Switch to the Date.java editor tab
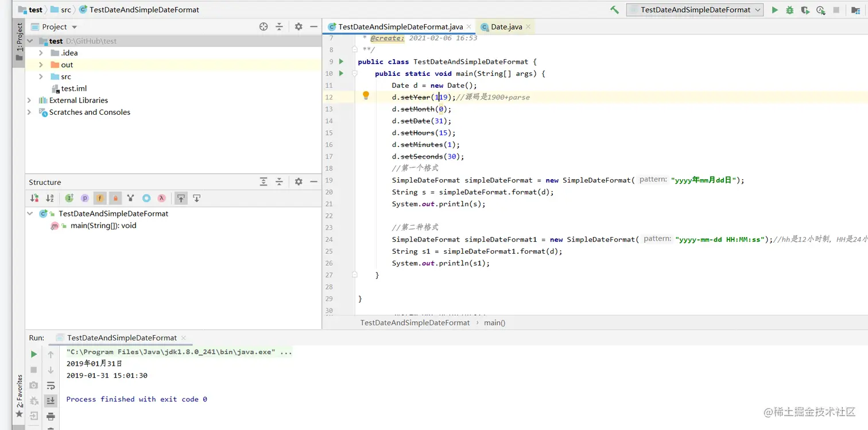The height and width of the screenshot is (430, 868). point(506,26)
